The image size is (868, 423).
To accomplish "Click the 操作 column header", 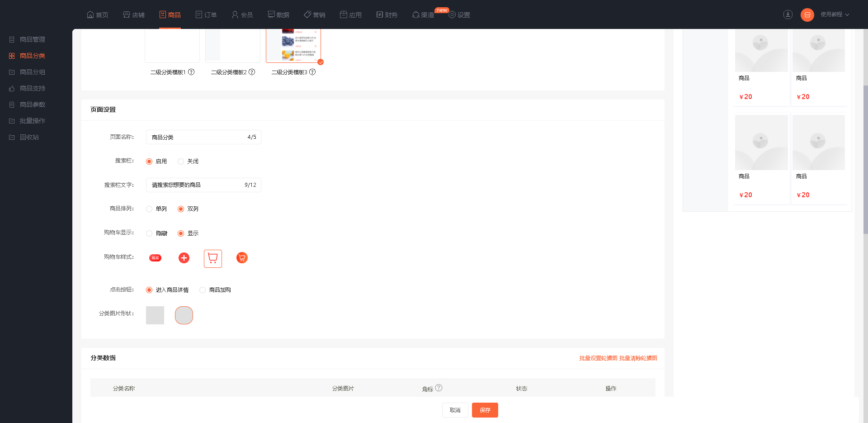I will (x=611, y=389).
